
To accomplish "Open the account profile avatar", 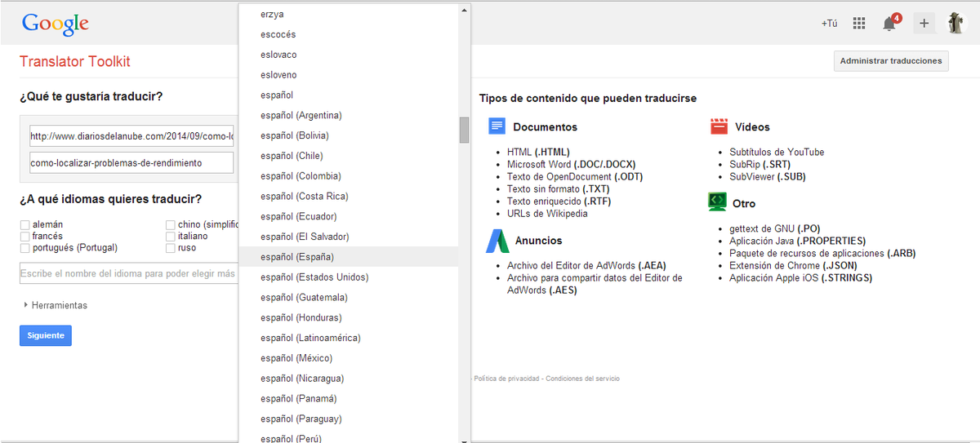I will pyautogui.click(x=955, y=24).
